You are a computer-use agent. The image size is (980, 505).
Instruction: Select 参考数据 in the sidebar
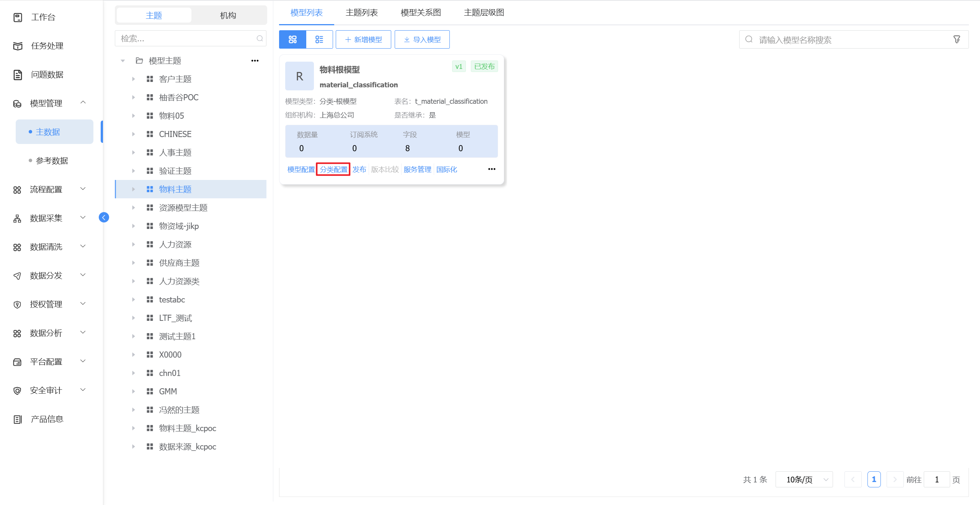pyautogui.click(x=52, y=160)
